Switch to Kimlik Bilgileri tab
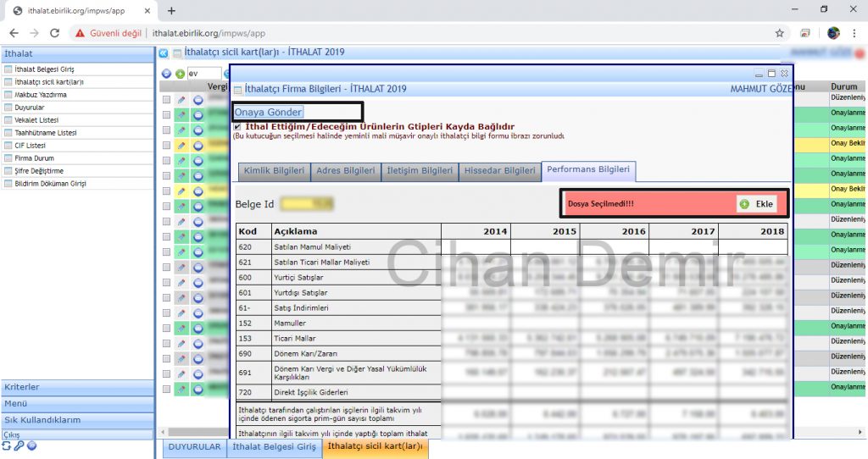This screenshot has height=459, width=868. [274, 171]
